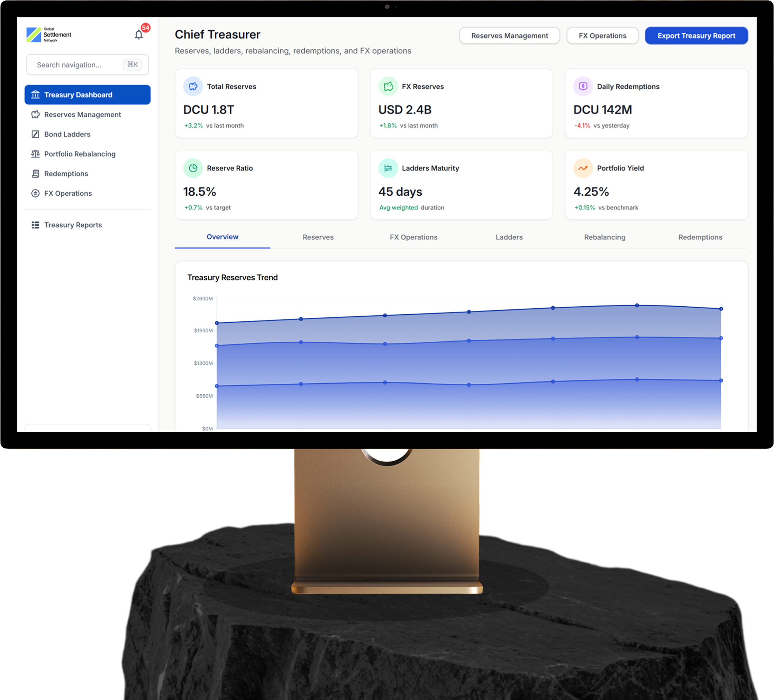Open the Redemptions sidebar item

pos(66,174)
